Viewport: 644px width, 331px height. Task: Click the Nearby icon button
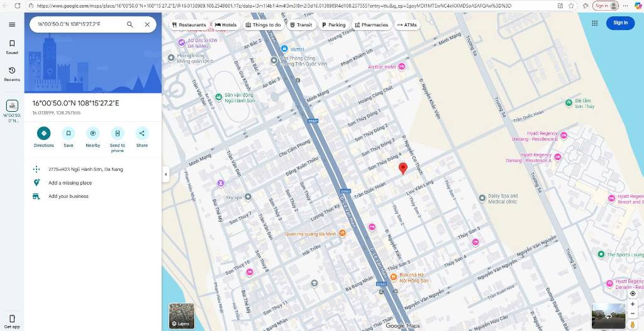93,133
